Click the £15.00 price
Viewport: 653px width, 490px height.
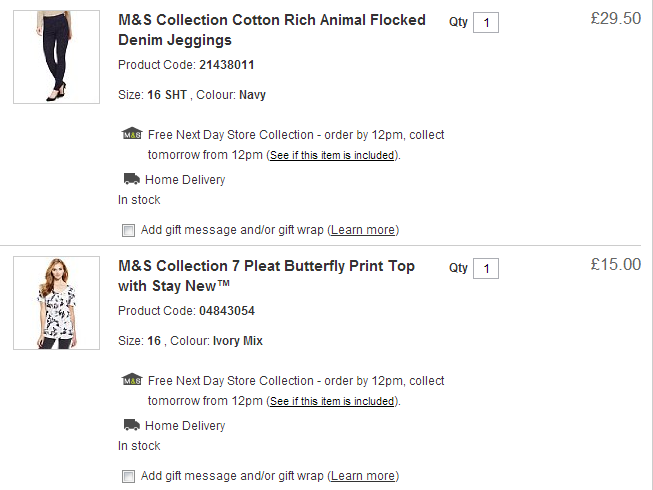pyautogui.click(x=615, y=264)
